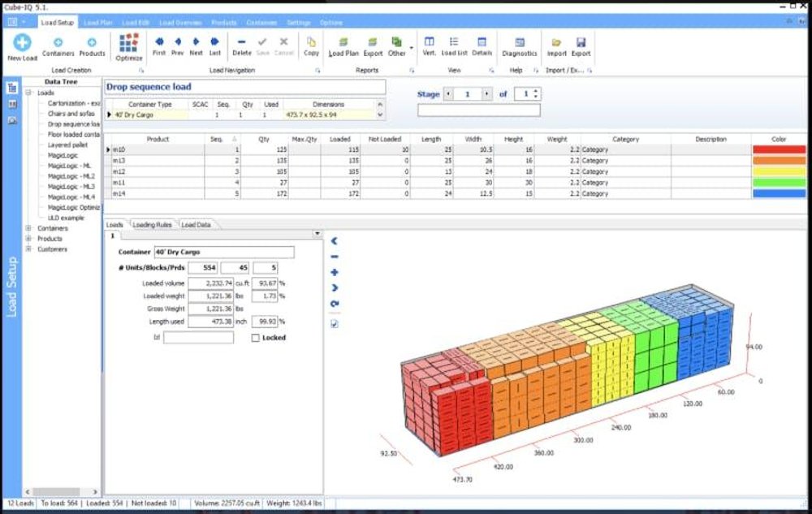Step Stage forward with right arrow
The width and height of the screenshot is (812, 514).
[486, 94]
